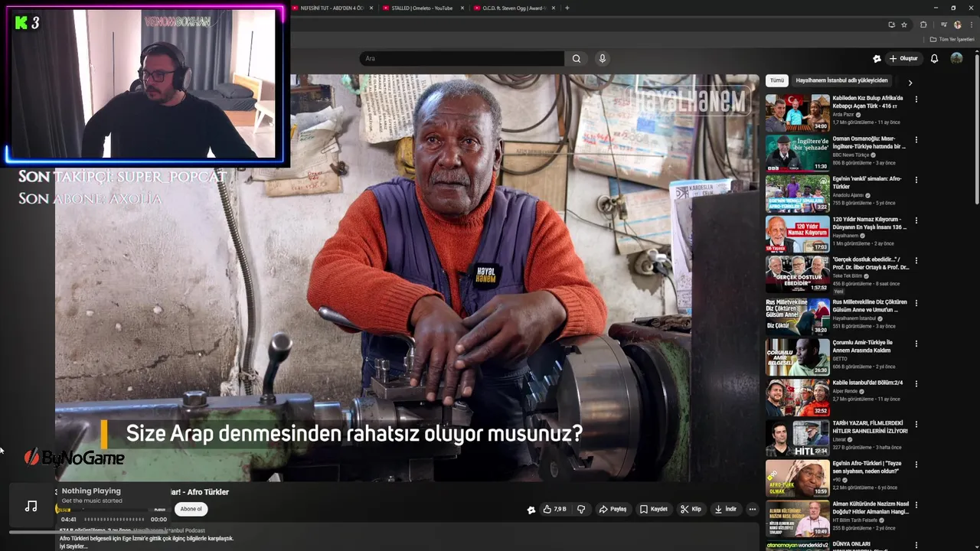980x551 pixels.
Task: Switch to O.C.D. ft. Steven Ogg tab
Action: 513,8
